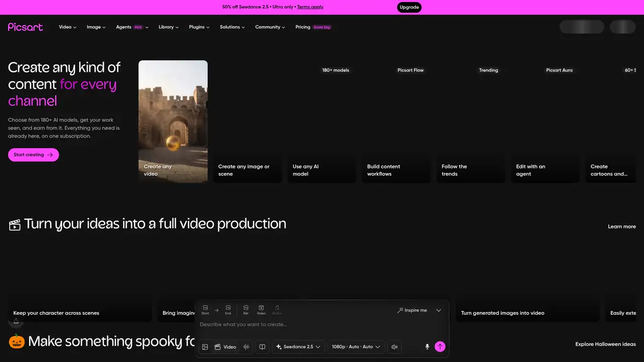Click the Picsart logo
This screenshot has width=644, height=362.
[x=25, y=27]
